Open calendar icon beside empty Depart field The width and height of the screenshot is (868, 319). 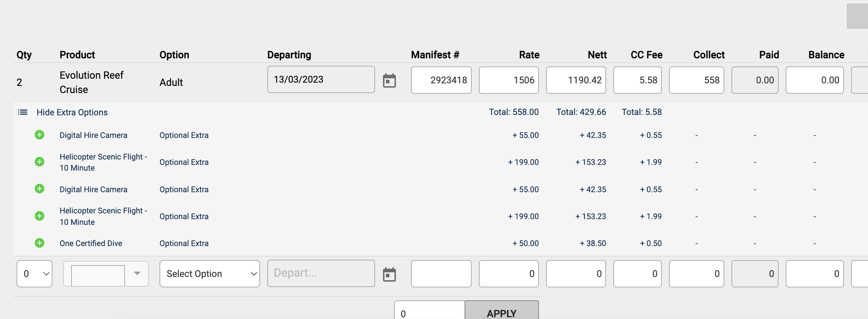389,274
